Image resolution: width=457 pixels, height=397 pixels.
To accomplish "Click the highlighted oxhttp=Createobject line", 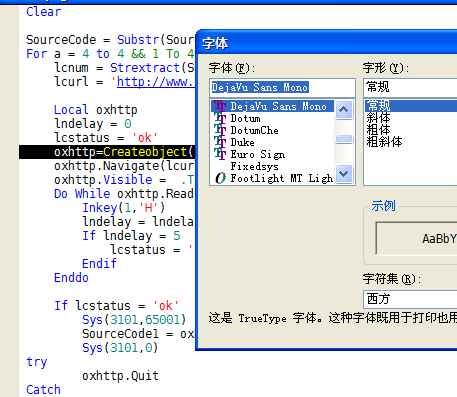I will [107, 152].
